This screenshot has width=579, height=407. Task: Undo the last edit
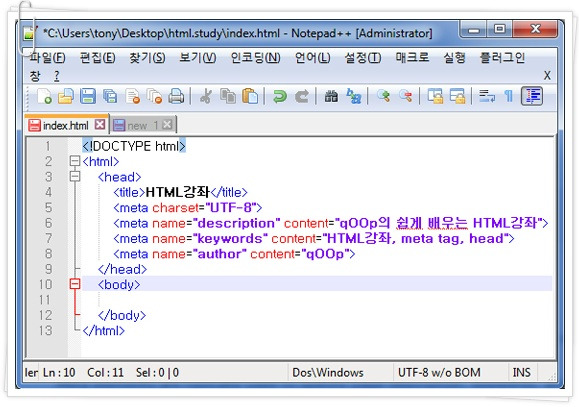(280, 97)
